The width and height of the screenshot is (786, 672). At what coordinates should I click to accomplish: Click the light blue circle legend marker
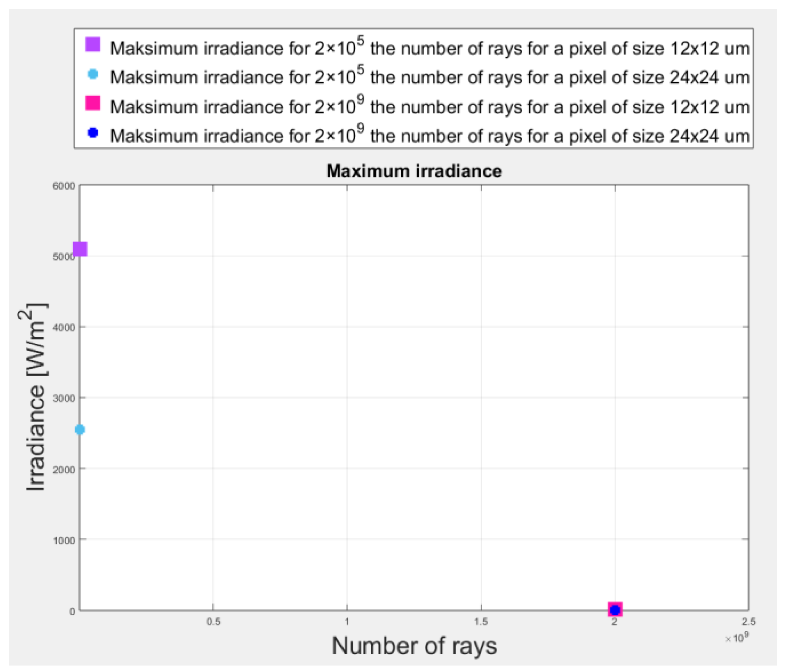(92, 74)
